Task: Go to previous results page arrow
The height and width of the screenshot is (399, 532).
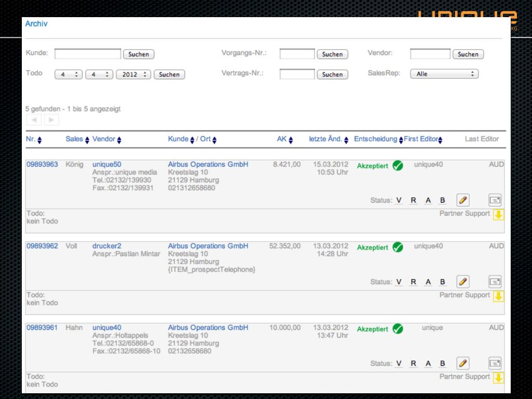Action: [34, 120]
